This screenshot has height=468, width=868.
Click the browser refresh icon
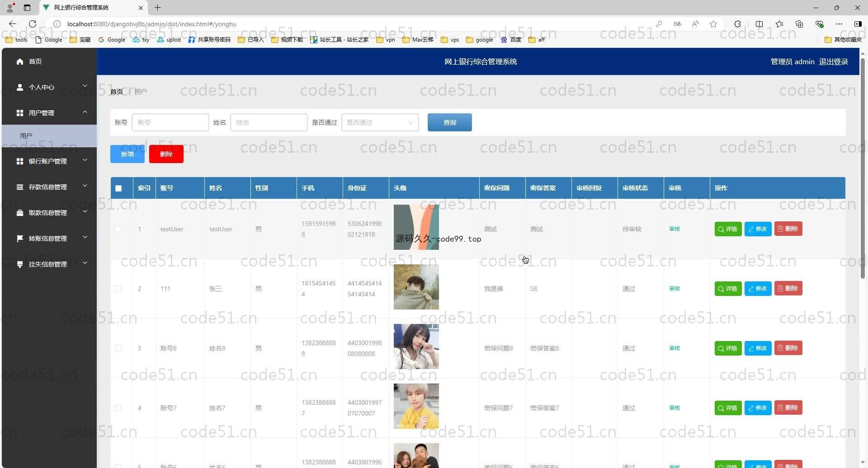(x=33, y=24)
